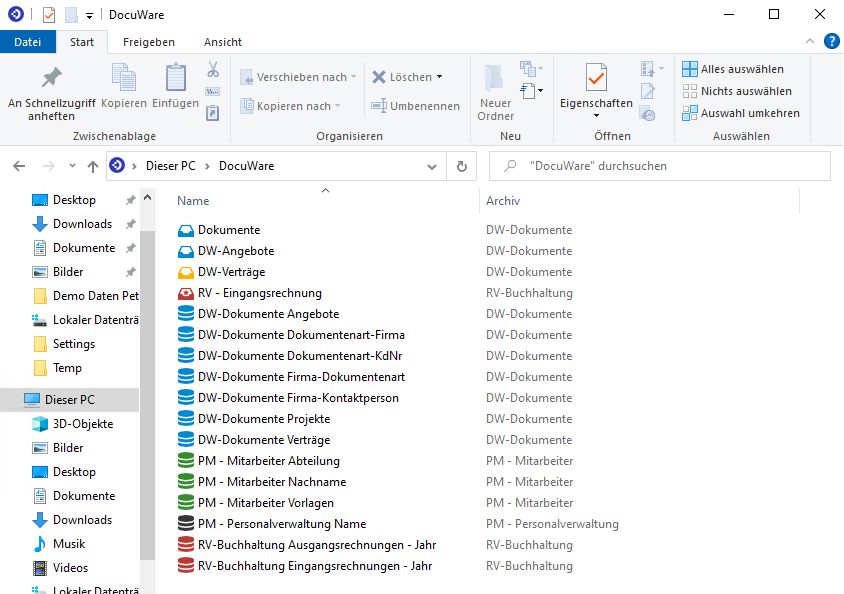Sort by the Archiv column header
The height and width of the screenshot is (594, 844).
503,201
